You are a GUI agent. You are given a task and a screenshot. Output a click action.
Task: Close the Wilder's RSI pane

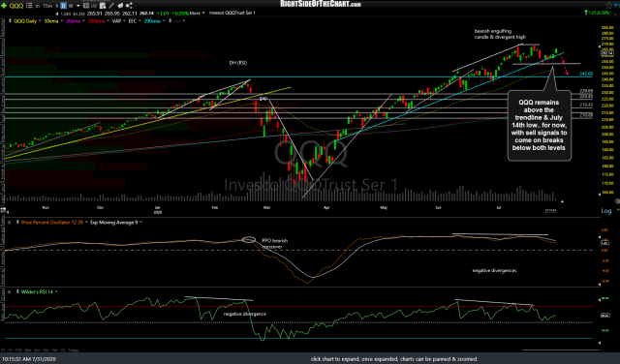pyautogui.click(x=9, y=292)
